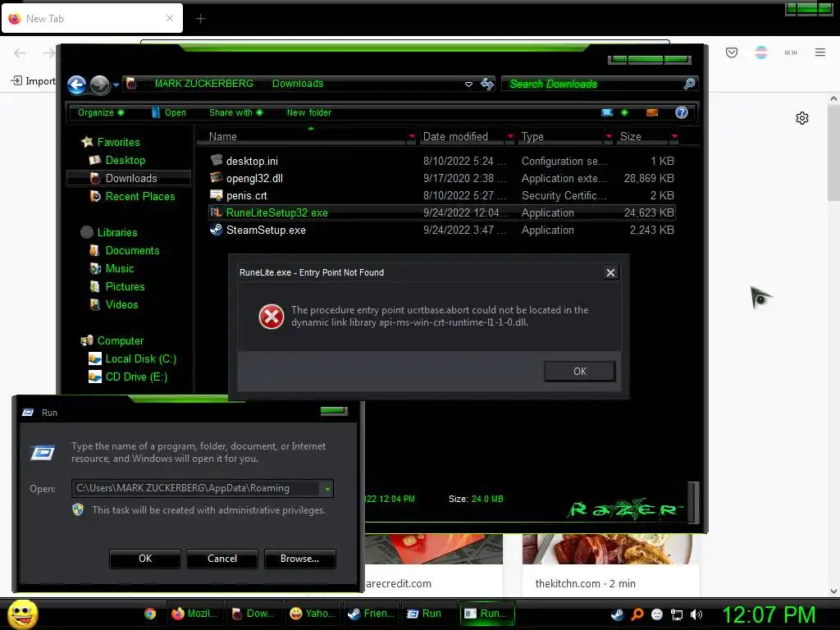Expand address bar history dropdown
The height and width of the screenshot is (630, 840).
click(468, 84)
